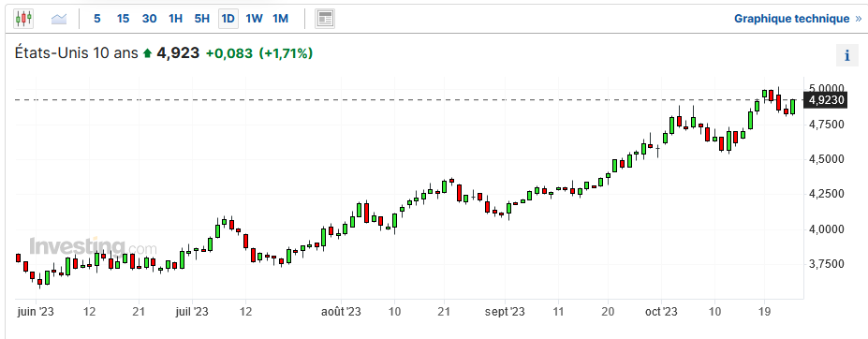This screenshot has width=868, height=339.
Task: Switch to candlestick chart type icon
Action: tap(23, 19)
